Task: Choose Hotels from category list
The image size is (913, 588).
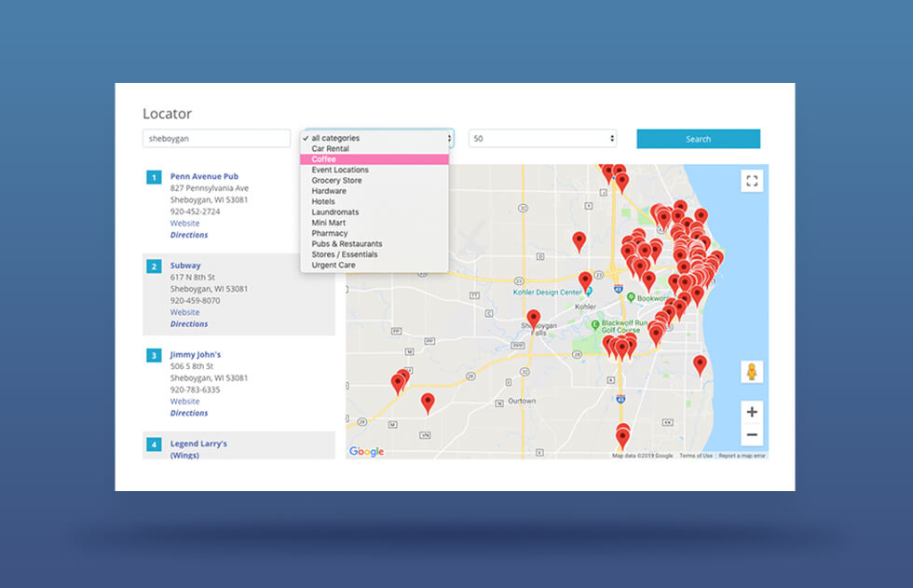Action: (375, 201)
